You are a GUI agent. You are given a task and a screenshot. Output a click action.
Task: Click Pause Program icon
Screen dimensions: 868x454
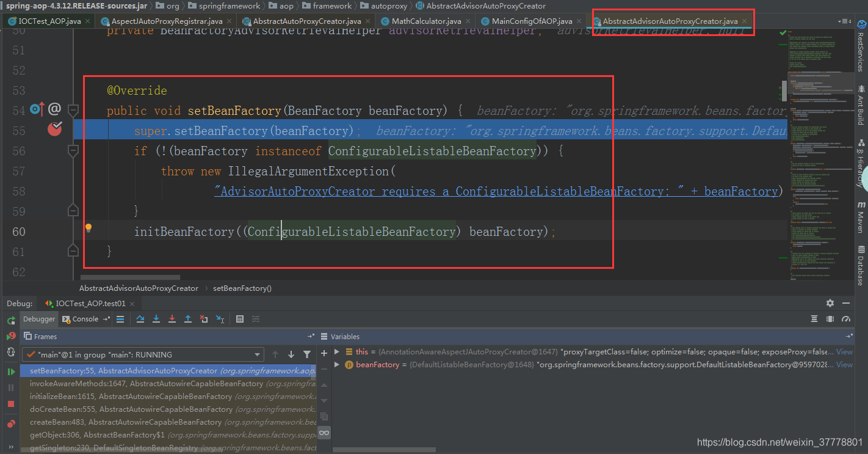pos(11,387)
